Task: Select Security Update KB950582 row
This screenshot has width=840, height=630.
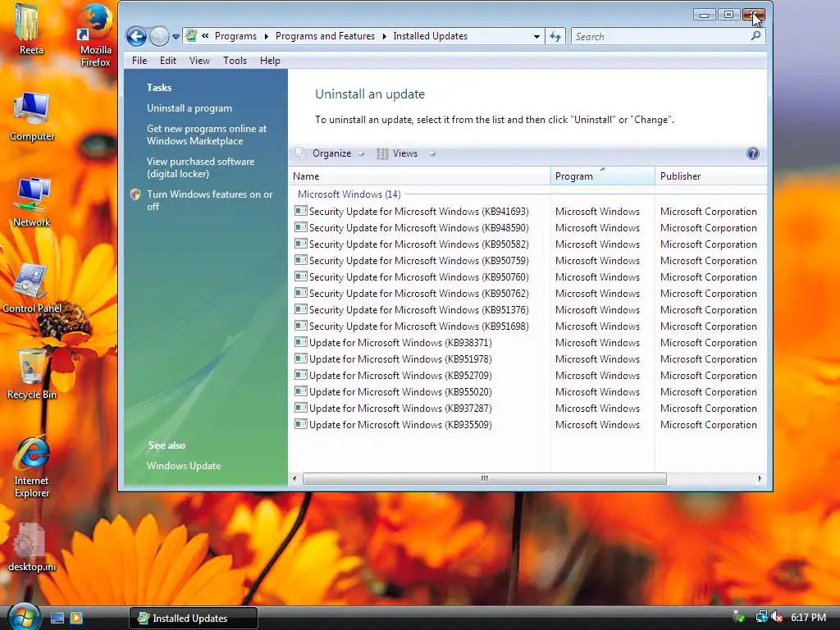Action: point(527,244)
